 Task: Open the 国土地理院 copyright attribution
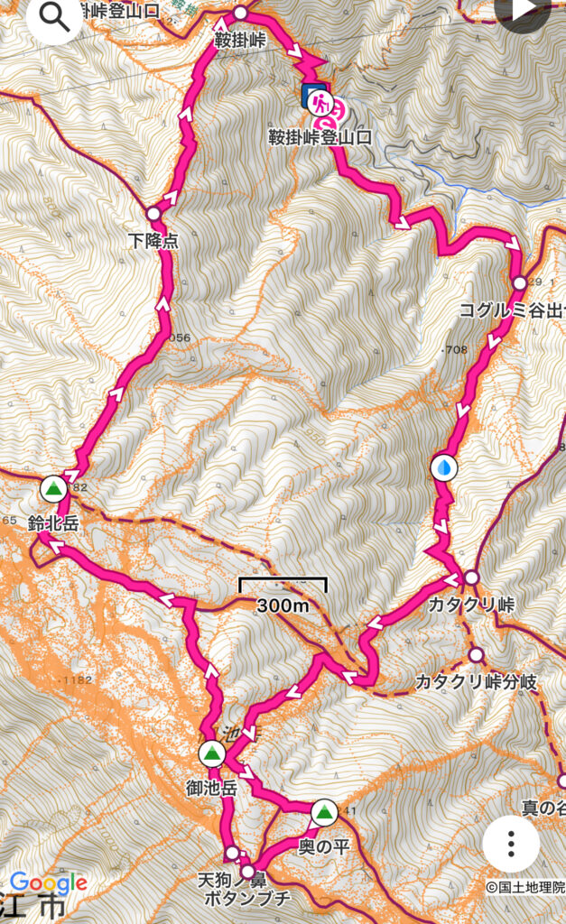(525, 888)
